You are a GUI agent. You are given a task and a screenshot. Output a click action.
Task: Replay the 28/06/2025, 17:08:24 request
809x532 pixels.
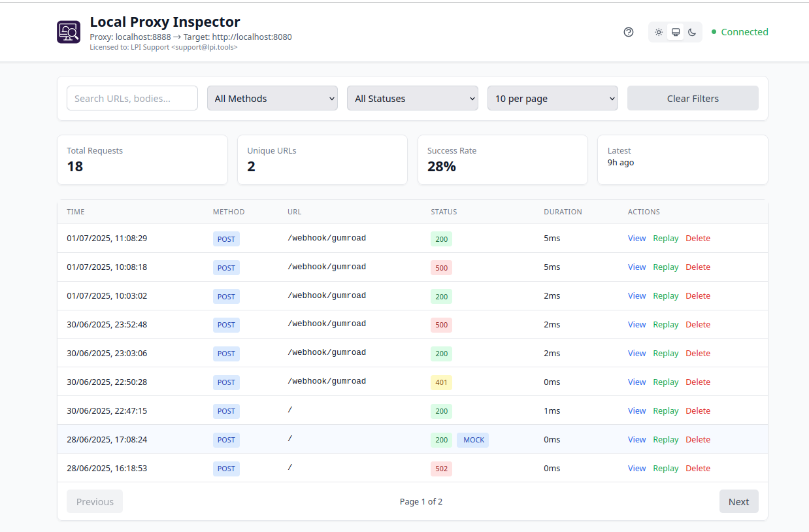[x=666, y=440]
